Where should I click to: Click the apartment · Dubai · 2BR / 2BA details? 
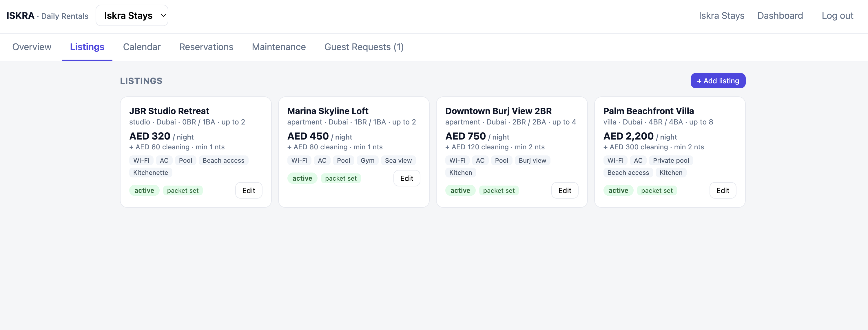510,122
